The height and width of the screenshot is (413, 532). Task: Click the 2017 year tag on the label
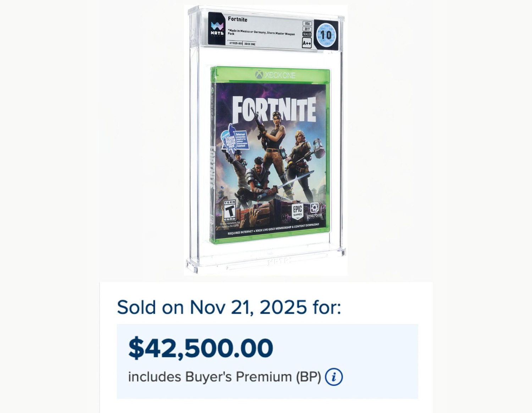(x=307, y=29)
